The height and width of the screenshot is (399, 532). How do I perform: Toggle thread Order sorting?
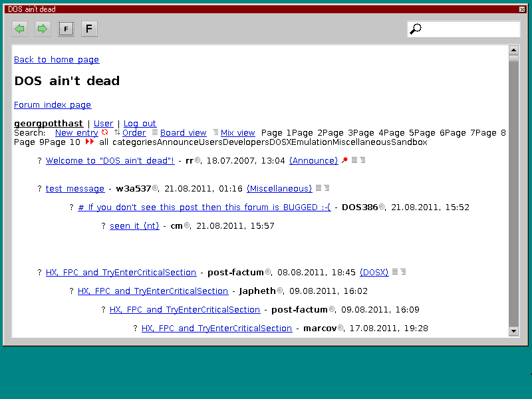coord(134,132)
